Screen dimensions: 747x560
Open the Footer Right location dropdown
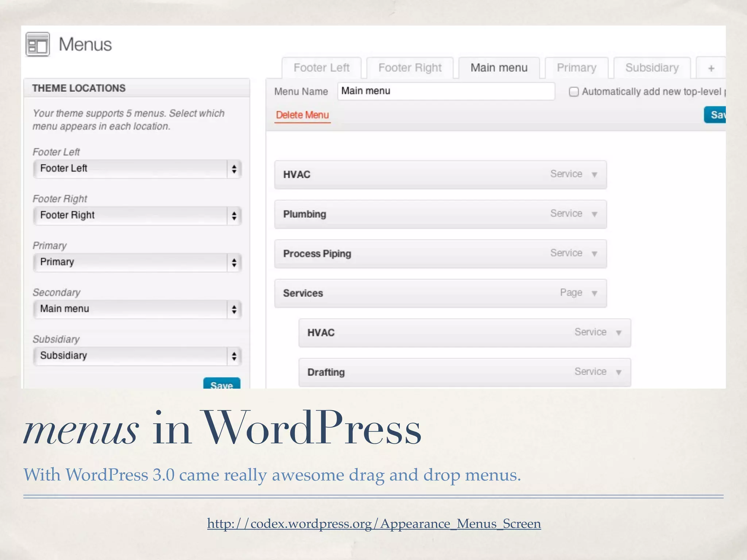point(137,215)
